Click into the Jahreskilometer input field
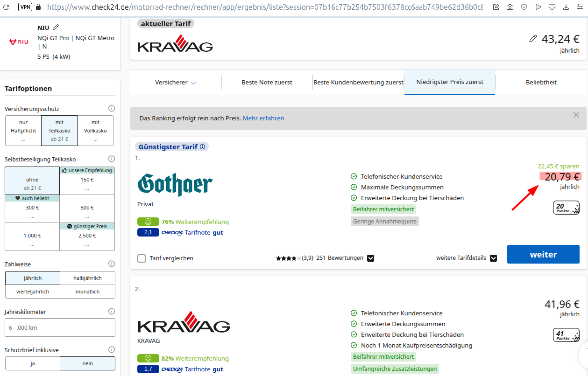This screenshot has width=588, height=376. [60, 327]
